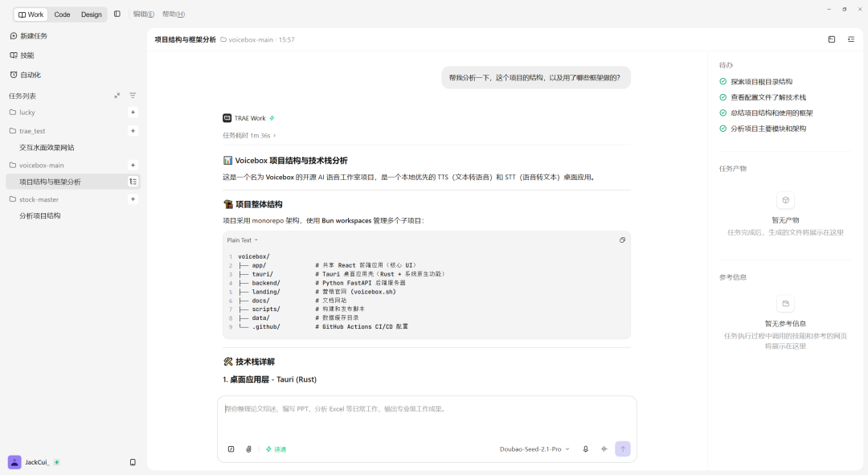Toggle the green lightning mode button
Image resolution: width=868 pixels, height=475 pixels.
pos(276,449)
